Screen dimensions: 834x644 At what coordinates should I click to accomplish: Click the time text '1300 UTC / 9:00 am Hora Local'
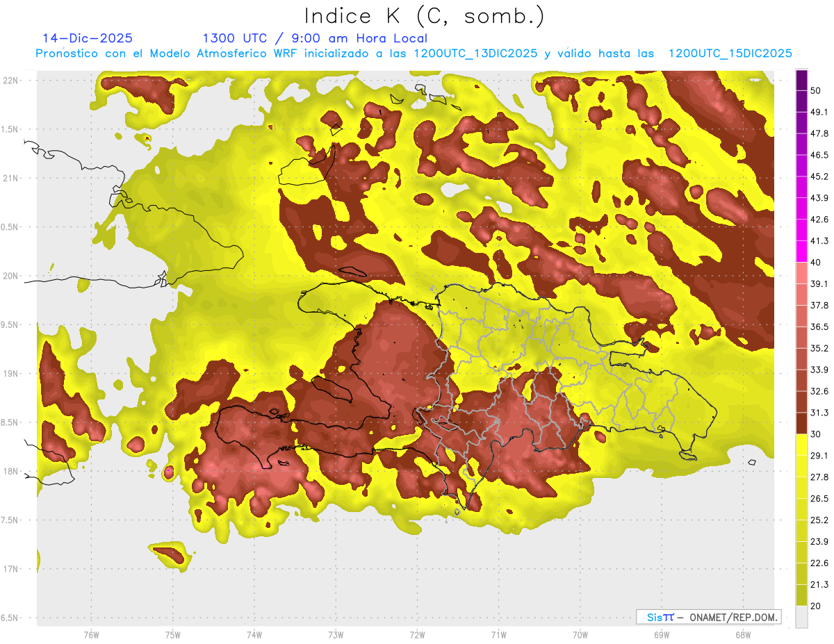[x=315, y=38]
